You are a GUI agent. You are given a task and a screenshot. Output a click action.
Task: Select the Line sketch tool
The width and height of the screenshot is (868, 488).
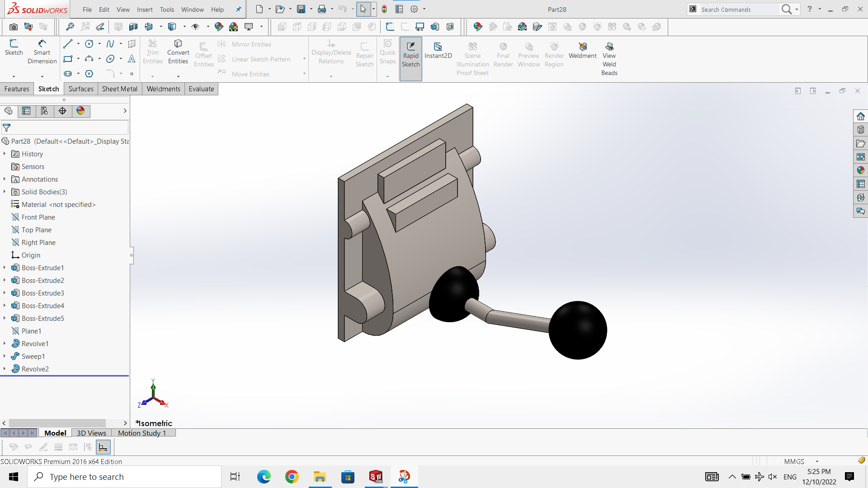point(68,44)
